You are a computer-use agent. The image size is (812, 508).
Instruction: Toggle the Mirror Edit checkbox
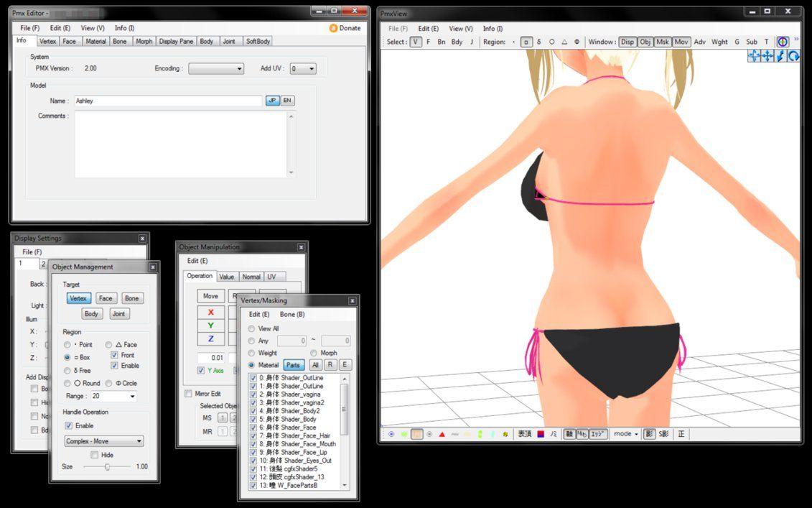[189, 394]
